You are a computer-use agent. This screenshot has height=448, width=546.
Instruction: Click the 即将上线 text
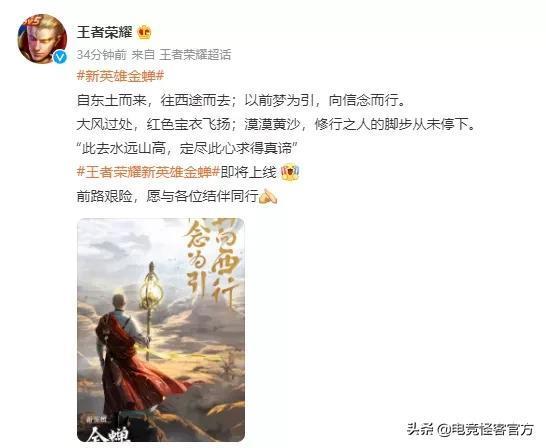249,172
